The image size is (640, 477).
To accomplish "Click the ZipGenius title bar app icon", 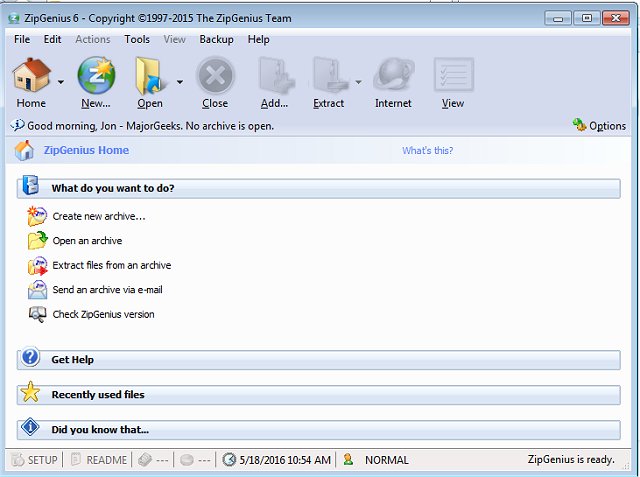I will (x=14, y=18).
